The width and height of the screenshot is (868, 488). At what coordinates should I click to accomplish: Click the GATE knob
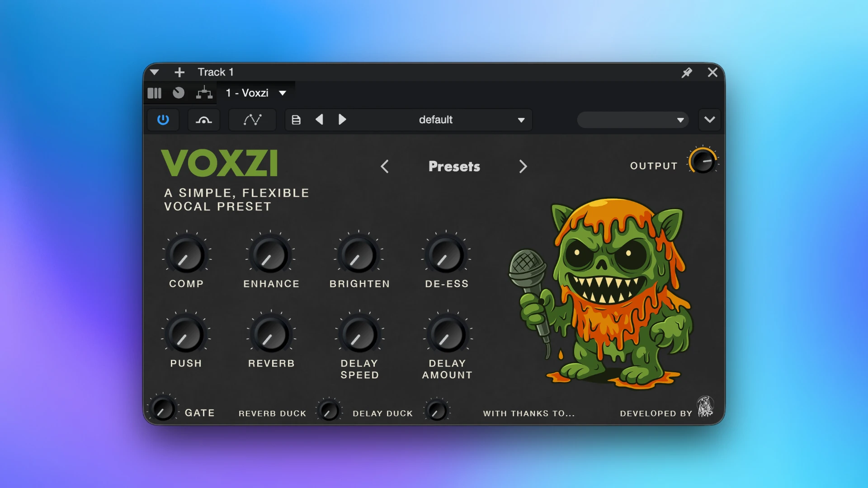pos(163,409)
